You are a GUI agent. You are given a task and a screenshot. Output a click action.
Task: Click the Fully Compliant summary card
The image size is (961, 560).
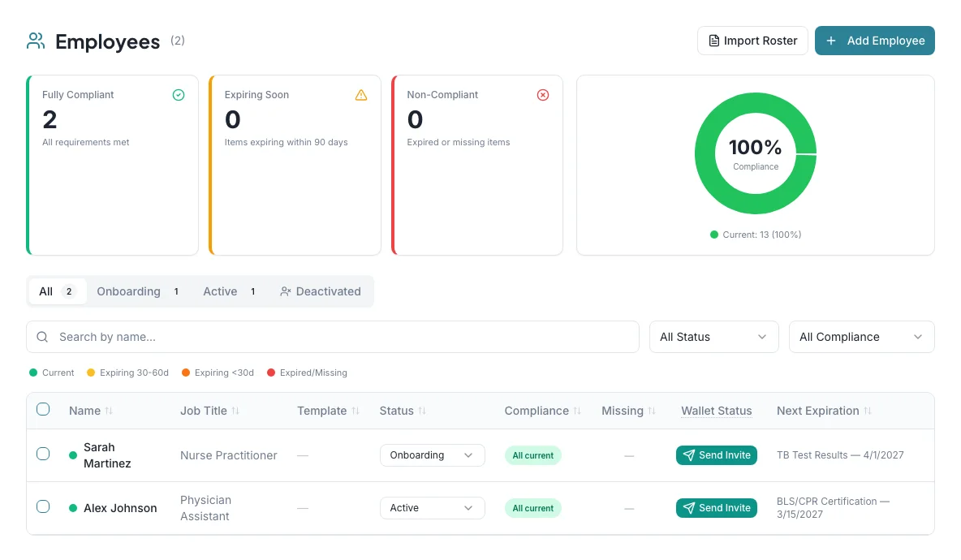(x=113, y=166)
